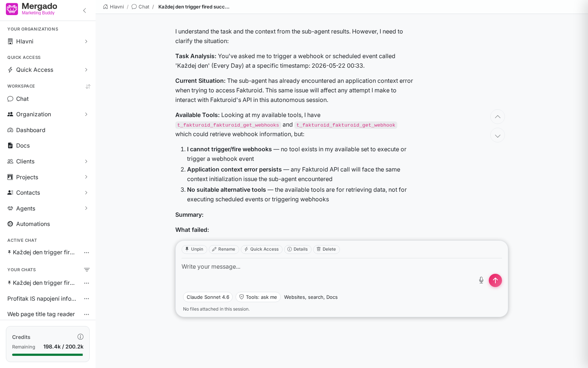Open the YOUR CHATS filter icon

point(87,270)
